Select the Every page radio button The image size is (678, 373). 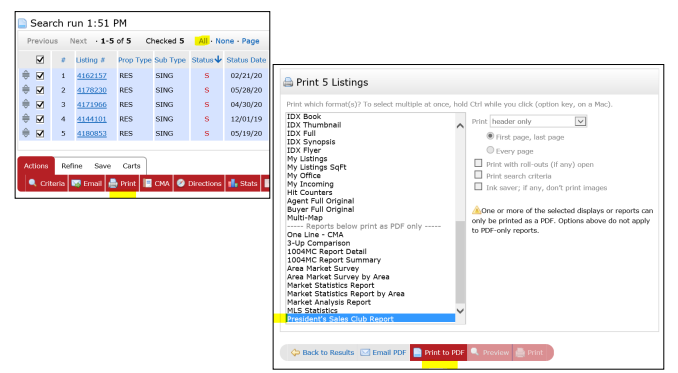tap(490, 150)
